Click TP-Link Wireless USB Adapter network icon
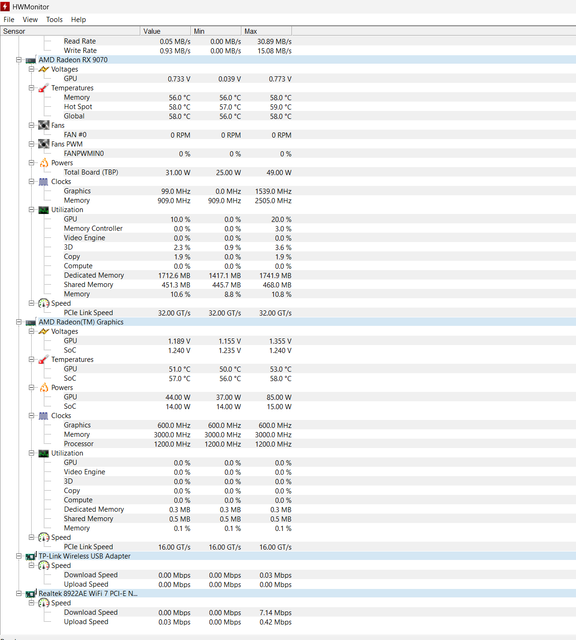Screen dimensions: 576x640 31,556
